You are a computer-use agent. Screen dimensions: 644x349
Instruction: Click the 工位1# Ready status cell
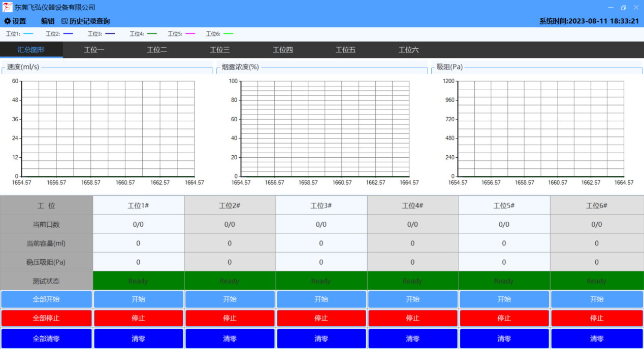[138, 281]
